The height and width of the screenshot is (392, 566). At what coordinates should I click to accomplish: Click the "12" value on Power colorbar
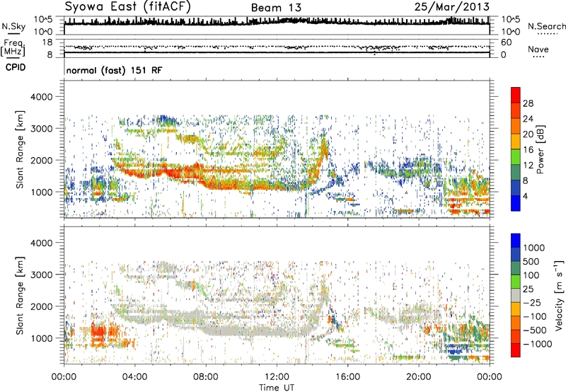click(528, 166)
